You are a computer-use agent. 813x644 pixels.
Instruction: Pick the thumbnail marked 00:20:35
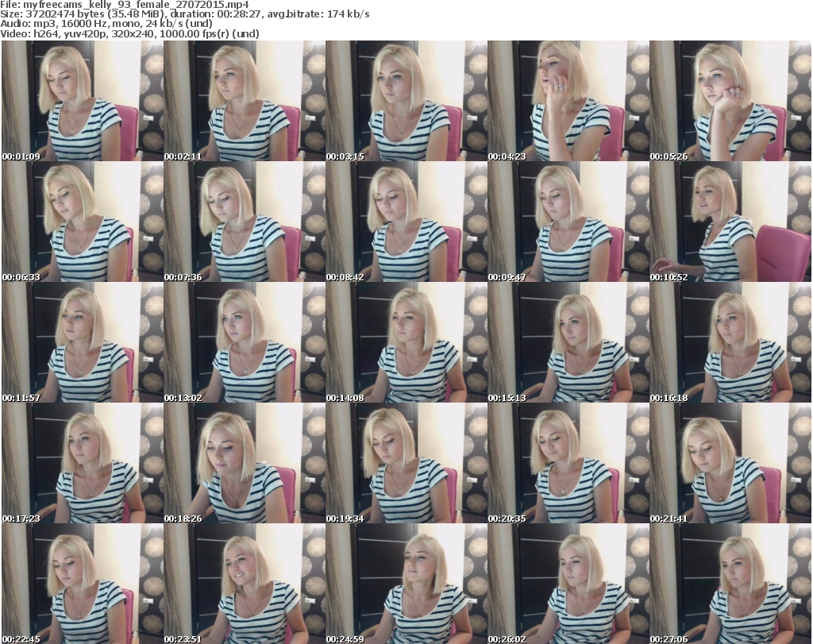tap(568, 463)
